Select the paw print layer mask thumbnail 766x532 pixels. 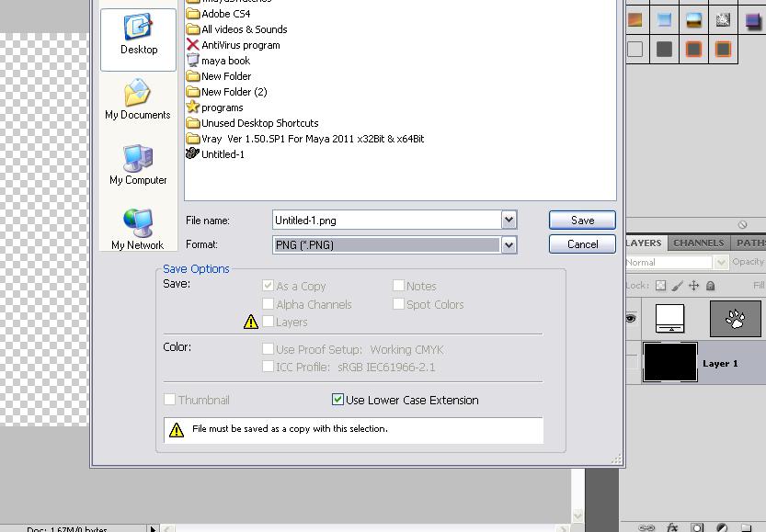(736, 319)
